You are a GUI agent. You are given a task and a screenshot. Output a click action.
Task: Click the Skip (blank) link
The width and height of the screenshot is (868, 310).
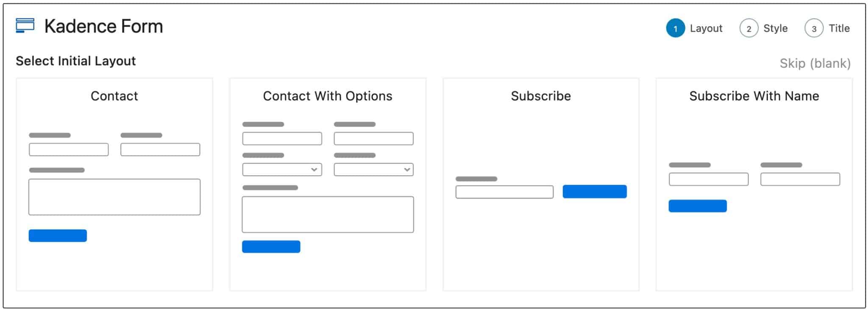pyautogui.click(x=816, y=63)
